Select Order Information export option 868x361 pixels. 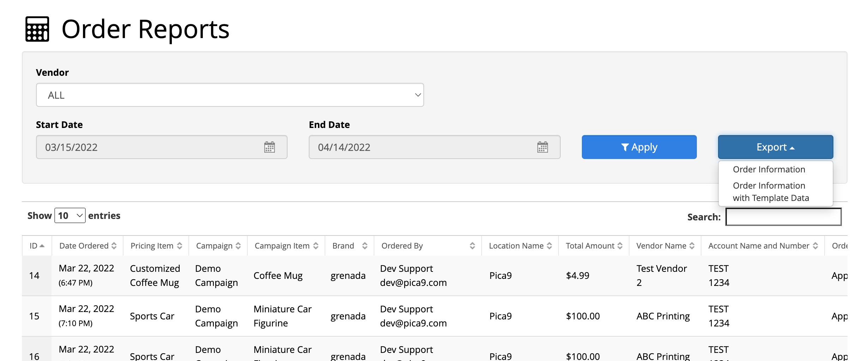tap(769, 170)
